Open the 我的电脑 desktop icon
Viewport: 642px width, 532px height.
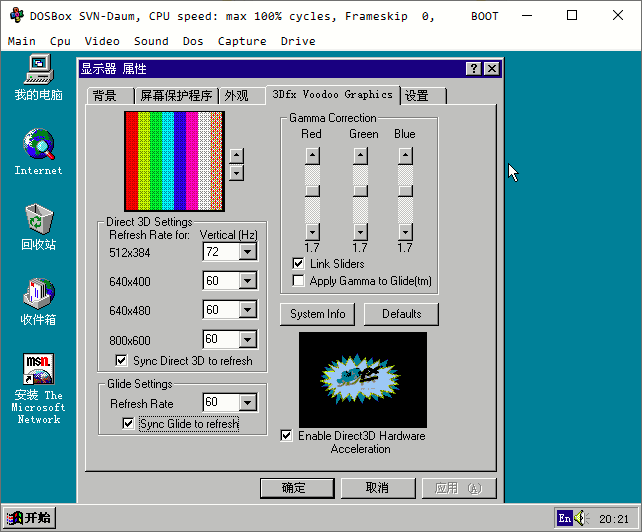pos(38,77)
